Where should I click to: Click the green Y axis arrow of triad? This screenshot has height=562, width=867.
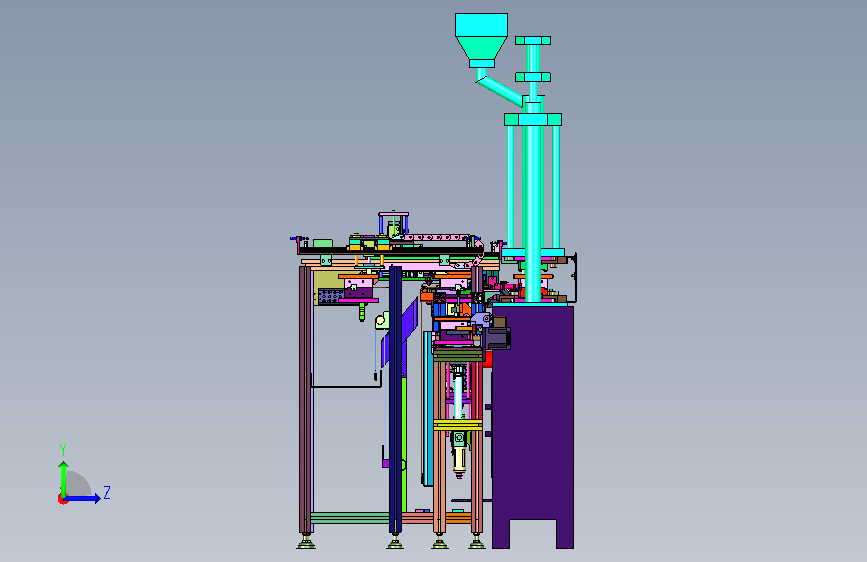coord(64,478)
